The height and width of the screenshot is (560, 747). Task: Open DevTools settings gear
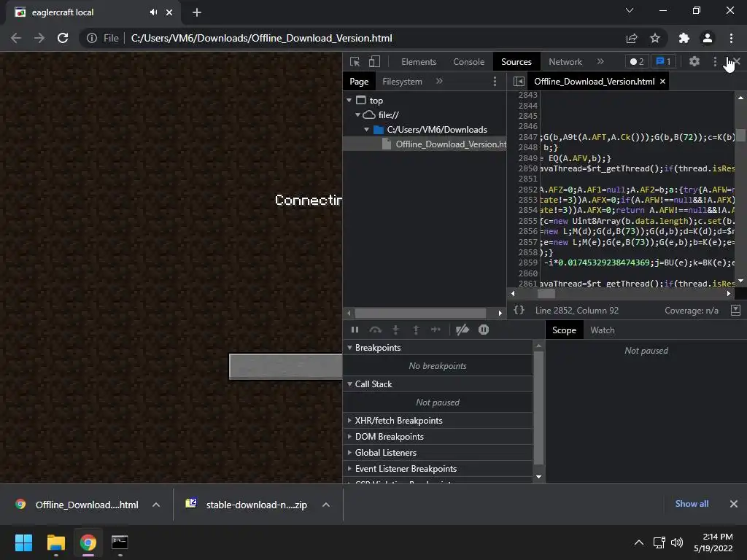click(694, 61)
